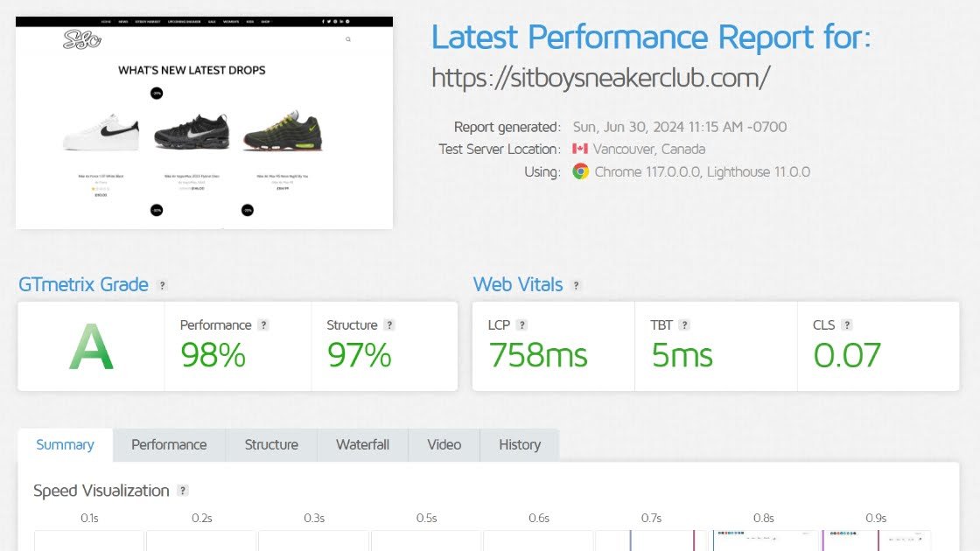Image resolution: width=980 pixels, height=551 pixels.
Task: Click the Speed Visualization help icon
Action: tap(183, 491)
